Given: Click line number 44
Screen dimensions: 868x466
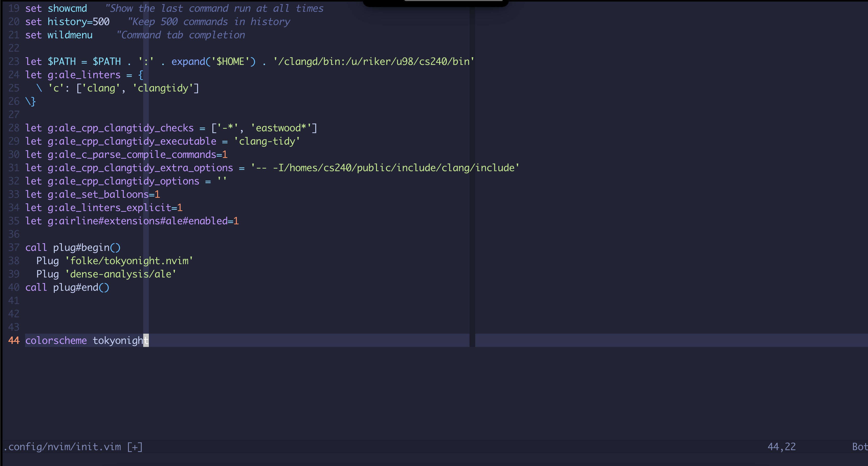Looking at the screenshot, I should 14,340.
